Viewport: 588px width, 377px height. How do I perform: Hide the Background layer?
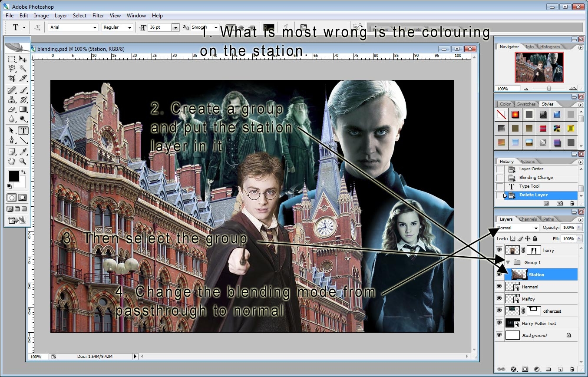coord(499,335)
